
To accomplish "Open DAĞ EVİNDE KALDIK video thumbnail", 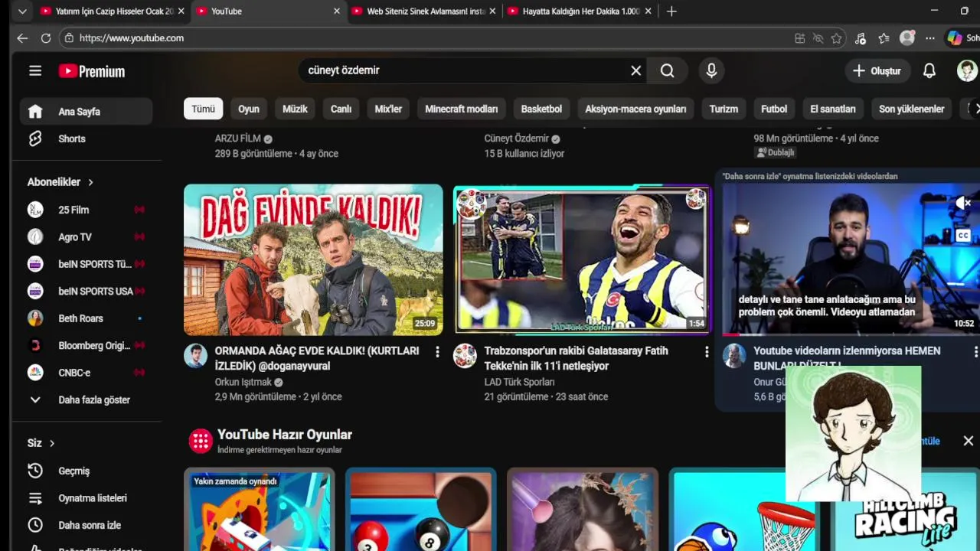I will pos(313,259).
